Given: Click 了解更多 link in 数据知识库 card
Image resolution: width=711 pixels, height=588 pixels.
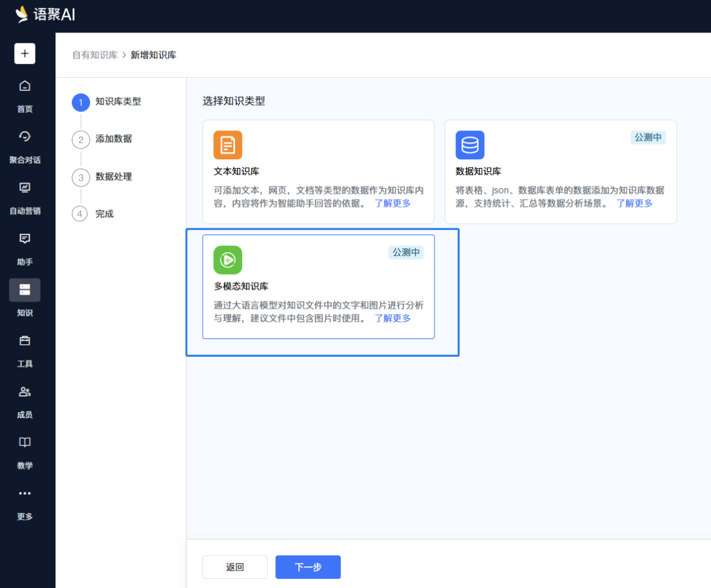Looking at the screenshot, I should pos(635,203).
